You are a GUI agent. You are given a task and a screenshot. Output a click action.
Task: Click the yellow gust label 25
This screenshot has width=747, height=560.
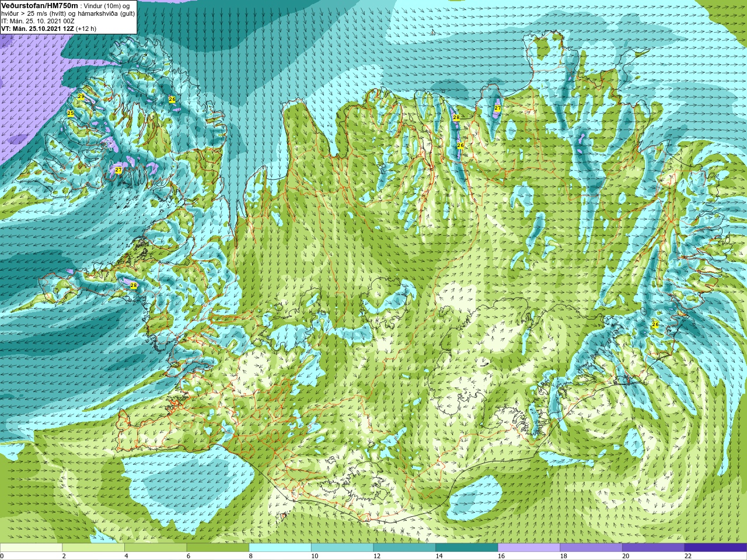pos(71,113)
